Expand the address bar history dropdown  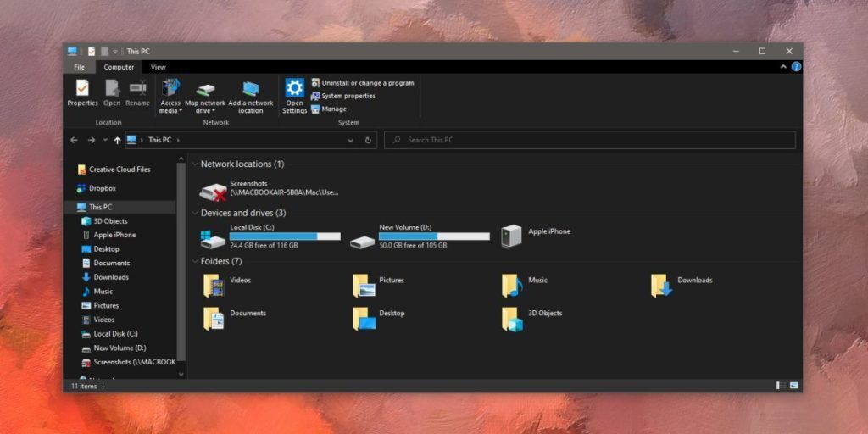[x=351, y=140]
